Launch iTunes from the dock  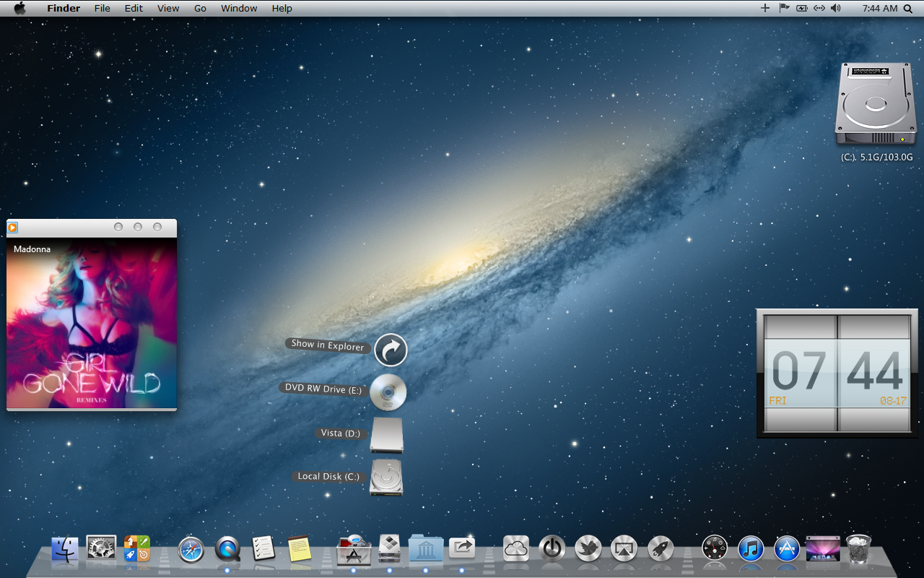(751, 548)
